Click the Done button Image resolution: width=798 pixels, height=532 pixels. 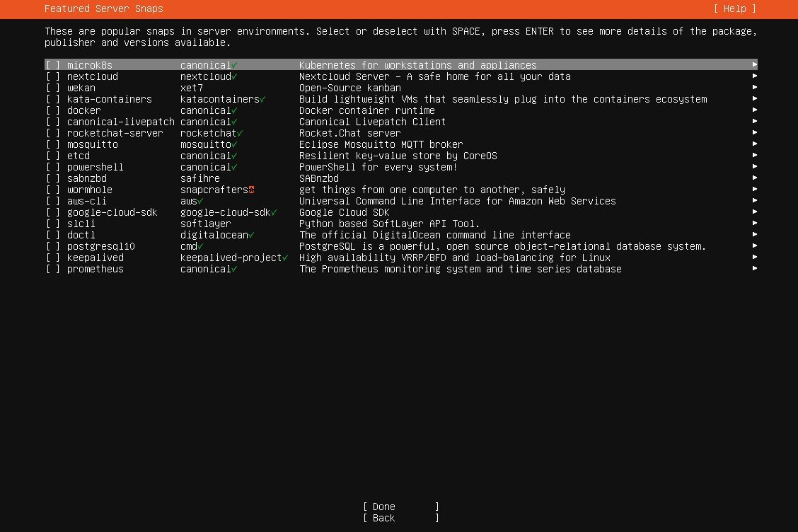click(x=400, y=507)
